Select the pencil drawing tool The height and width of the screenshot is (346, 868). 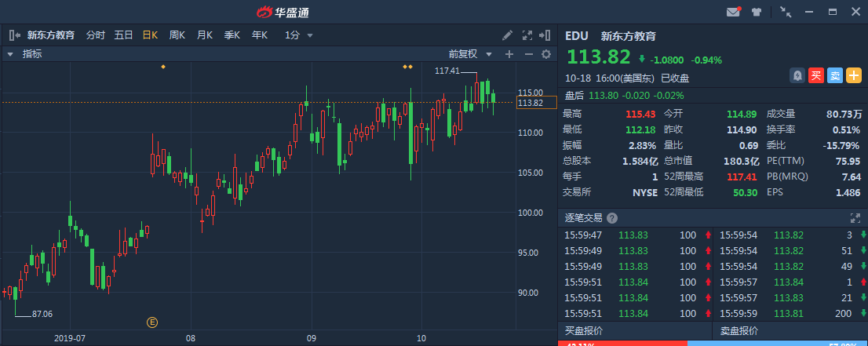pyautogui.click(x=507, y=35)
